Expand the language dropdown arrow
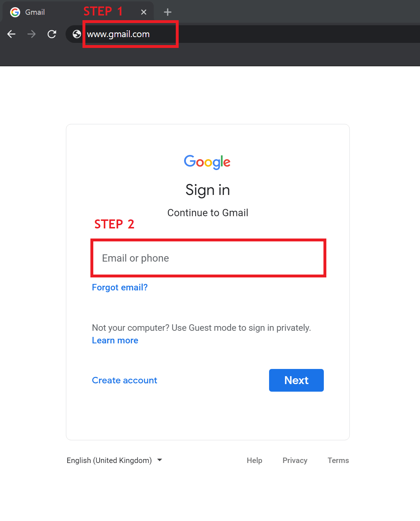The width and height of the screenshot is (420, 521). (x=160, y=460)
